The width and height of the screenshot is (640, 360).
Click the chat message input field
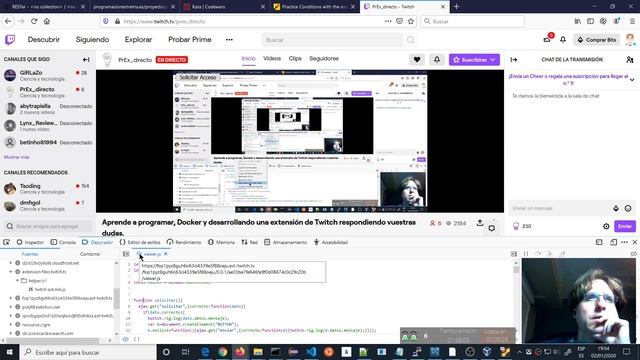click(x=559, y=209)
